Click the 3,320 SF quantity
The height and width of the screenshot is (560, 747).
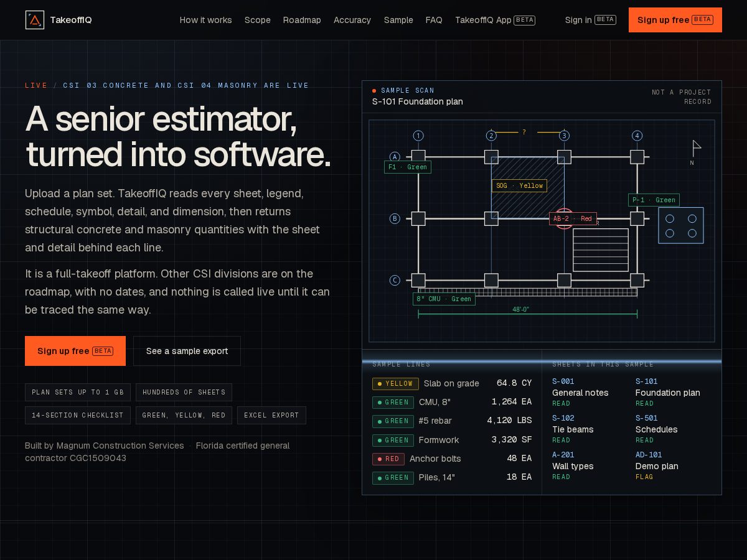point(512,439)
